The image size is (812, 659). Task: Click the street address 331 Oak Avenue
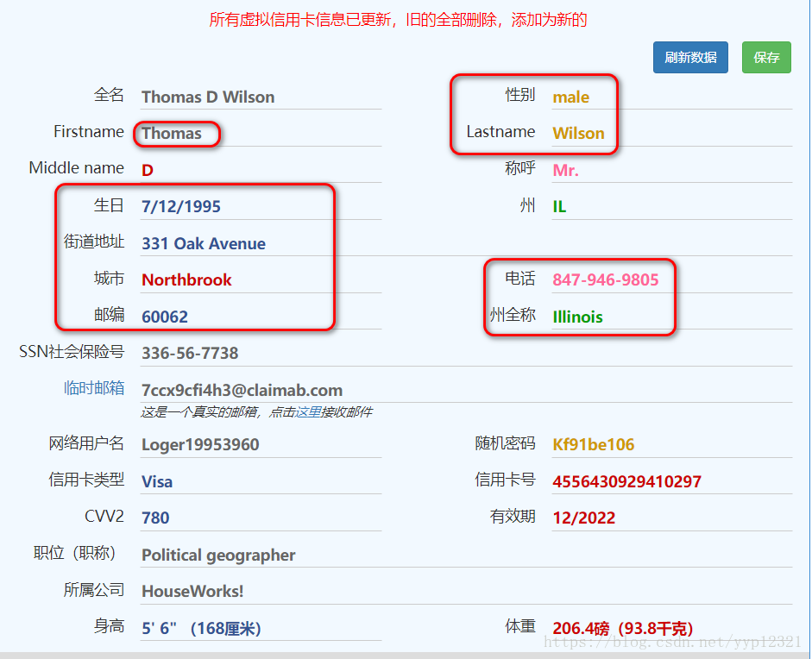click(204, 243)
